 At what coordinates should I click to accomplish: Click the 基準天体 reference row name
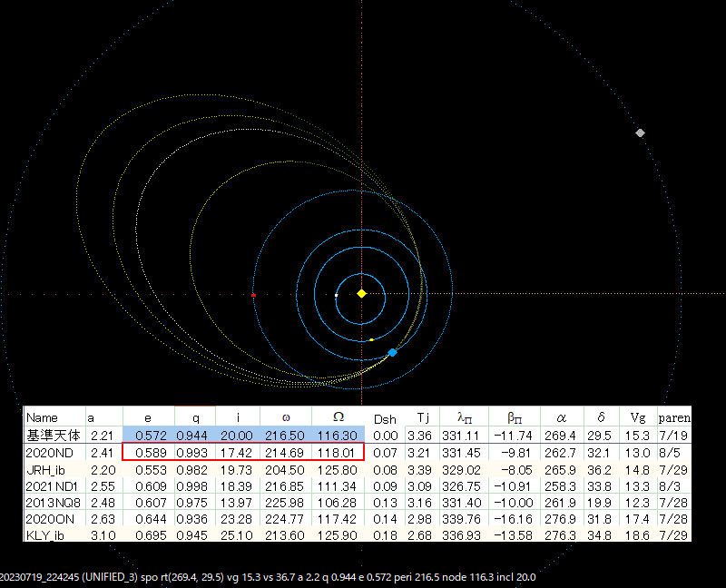pos(54,436)
